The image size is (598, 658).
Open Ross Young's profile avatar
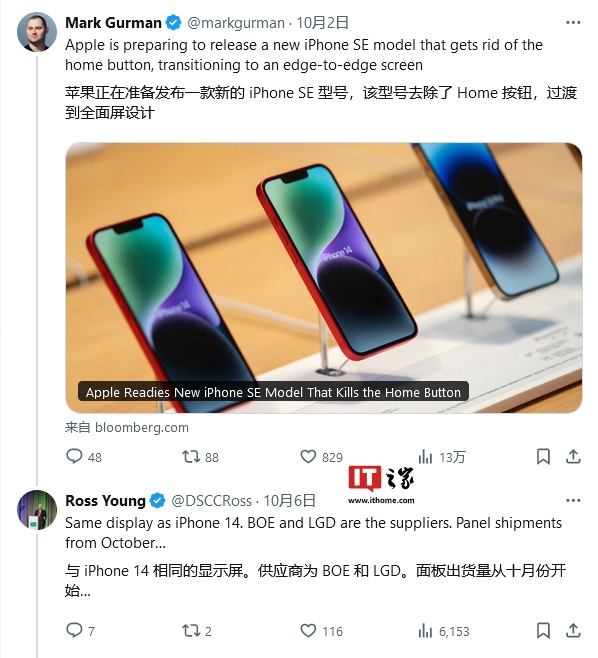point(37,509)
